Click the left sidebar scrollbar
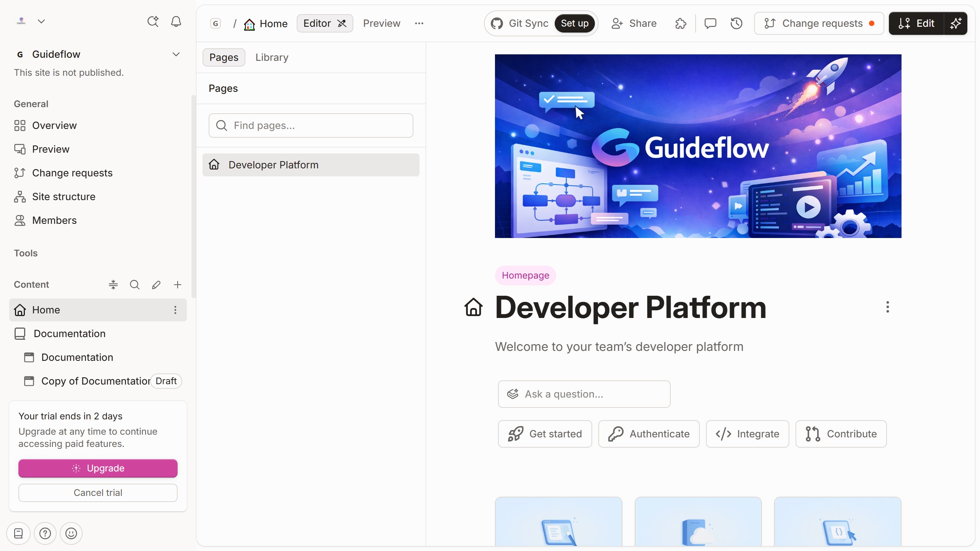 click(194, 197)
